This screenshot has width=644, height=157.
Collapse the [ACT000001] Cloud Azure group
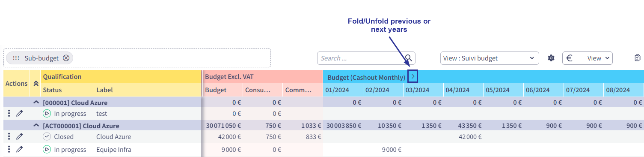click(x=36, y=126)
